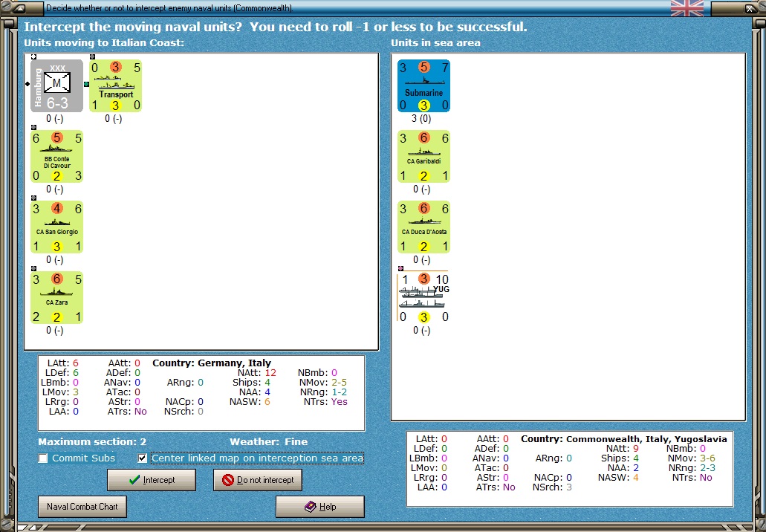Click the LMov: 3 value
766x532 pixels.
pos(75,392)
